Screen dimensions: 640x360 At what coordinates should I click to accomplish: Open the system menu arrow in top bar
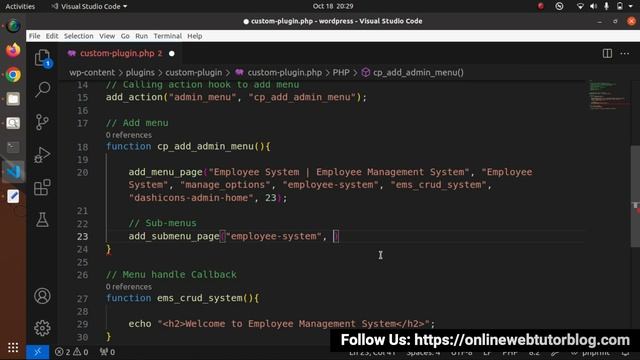point(631,6)
